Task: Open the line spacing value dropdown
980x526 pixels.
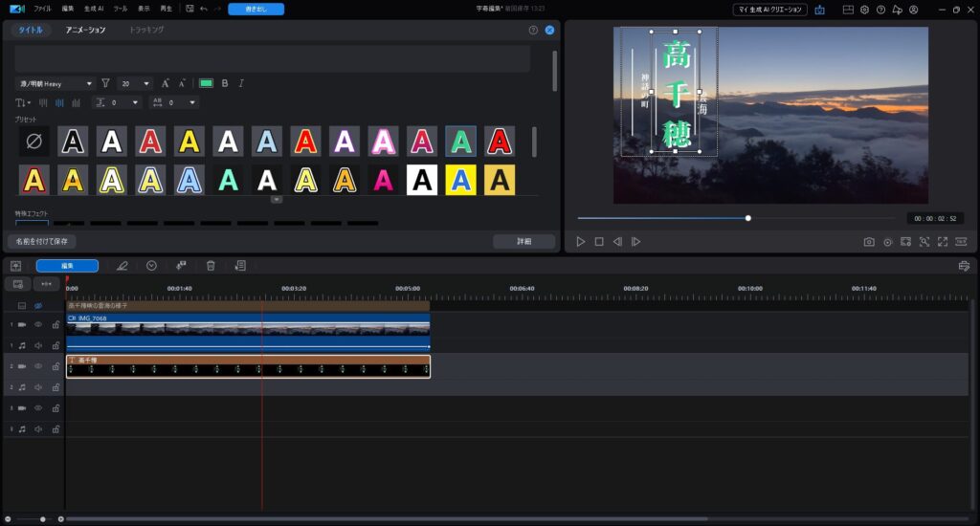Action: 136,102
